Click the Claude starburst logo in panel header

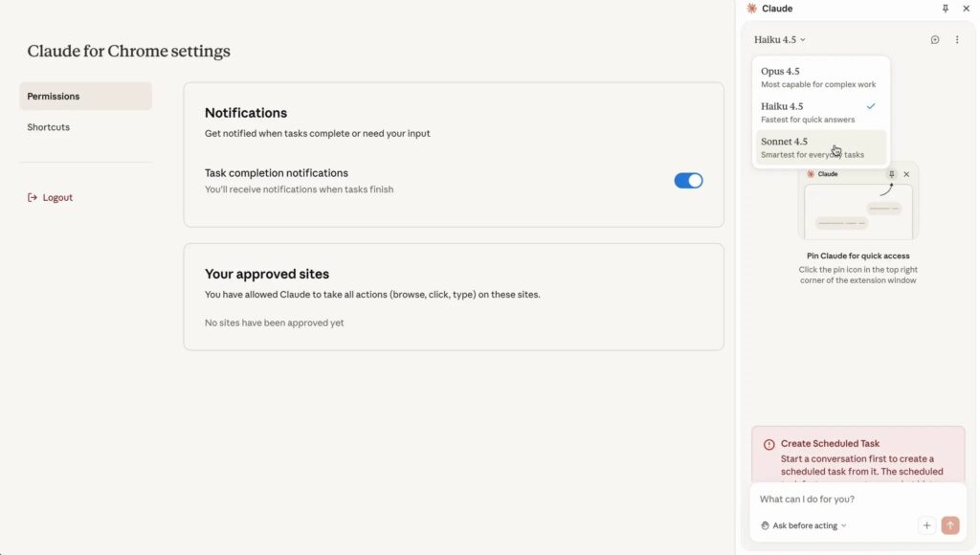(751, 9)
